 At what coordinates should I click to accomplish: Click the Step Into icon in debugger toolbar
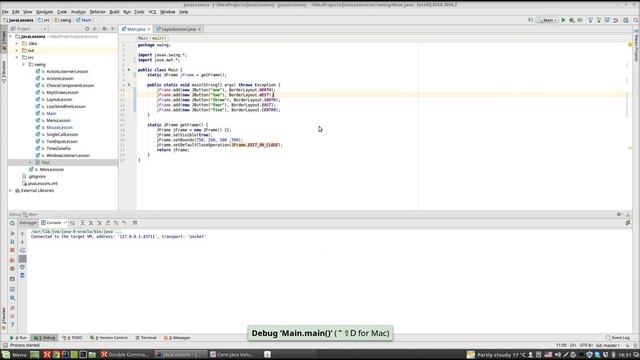point(91,223)
